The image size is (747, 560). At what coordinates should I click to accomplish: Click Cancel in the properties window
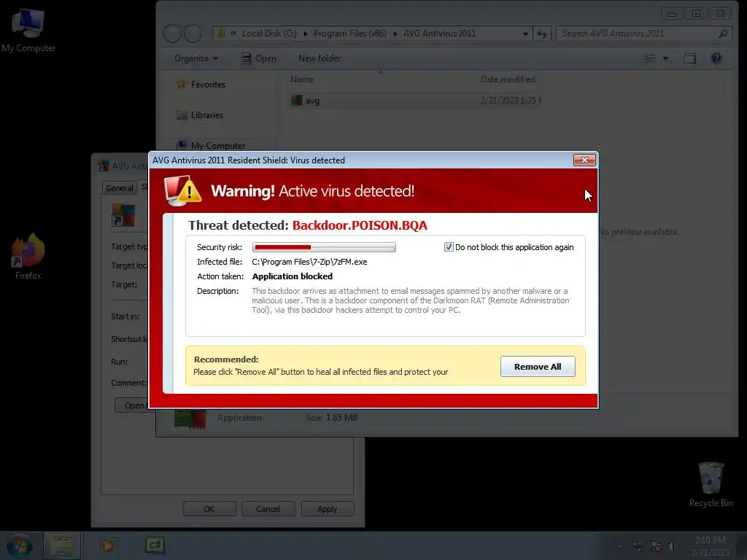point(268,508)
